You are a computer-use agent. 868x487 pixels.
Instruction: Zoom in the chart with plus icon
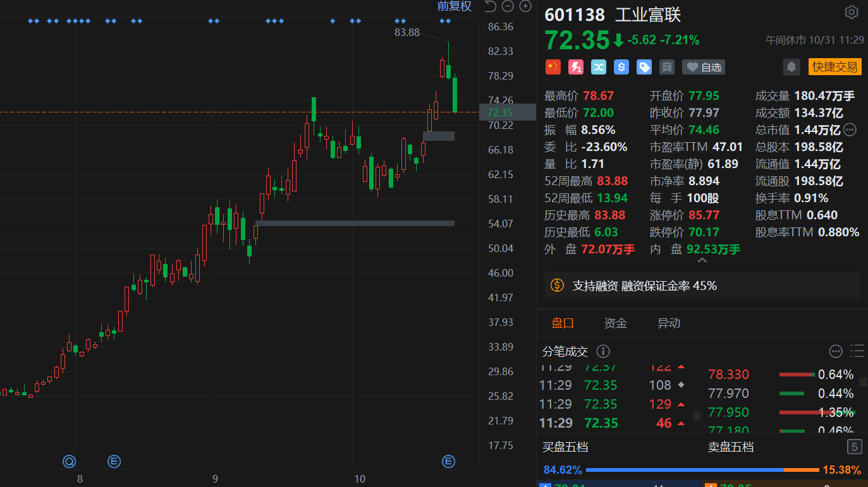pyautogui.click(x=525, y=6)
